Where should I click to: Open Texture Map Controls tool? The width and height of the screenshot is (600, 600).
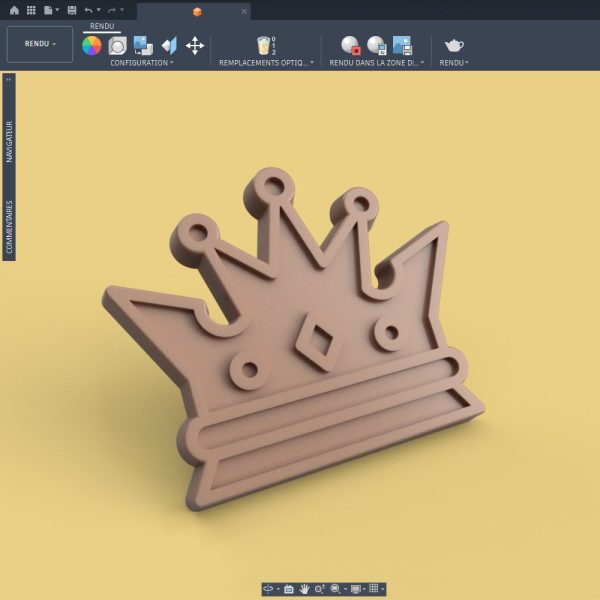(169, 46)
